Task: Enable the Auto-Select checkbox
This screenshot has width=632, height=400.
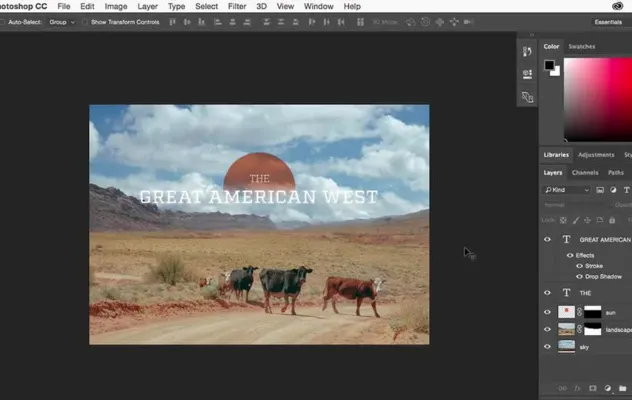Action: (2, 22)
